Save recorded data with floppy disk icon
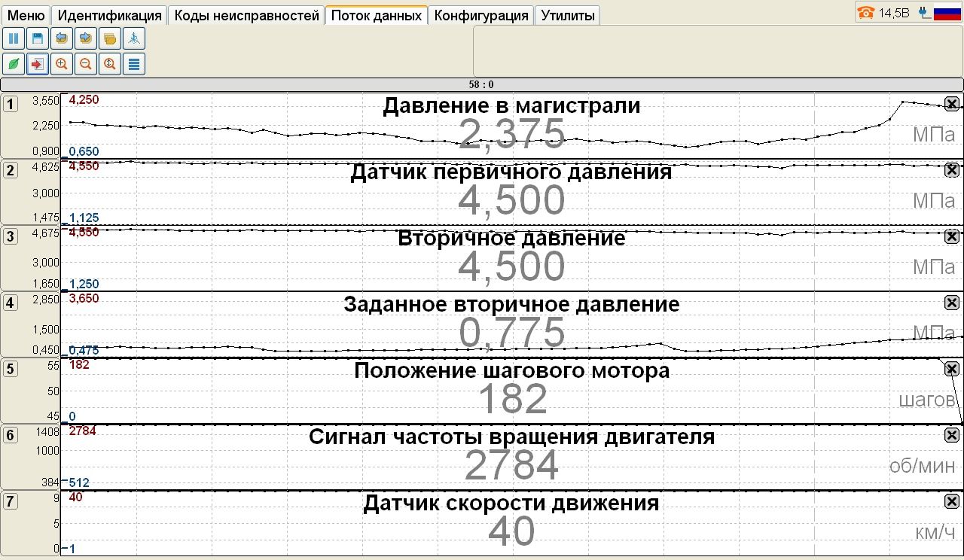This screenshot has width=964, height=560. pyautogui.click(x=38, y=38)
